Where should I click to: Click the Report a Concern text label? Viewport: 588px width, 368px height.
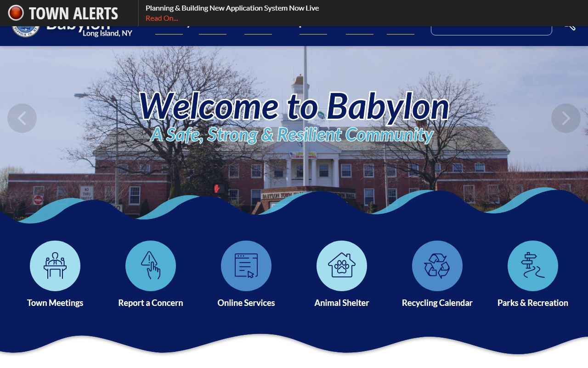[151, 303]
